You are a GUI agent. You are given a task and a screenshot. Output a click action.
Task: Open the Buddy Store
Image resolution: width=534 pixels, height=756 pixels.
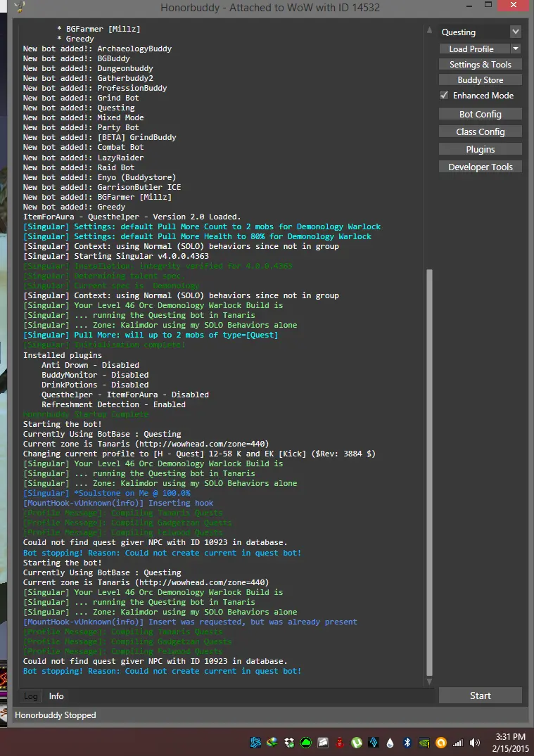[x=481, y=80]
